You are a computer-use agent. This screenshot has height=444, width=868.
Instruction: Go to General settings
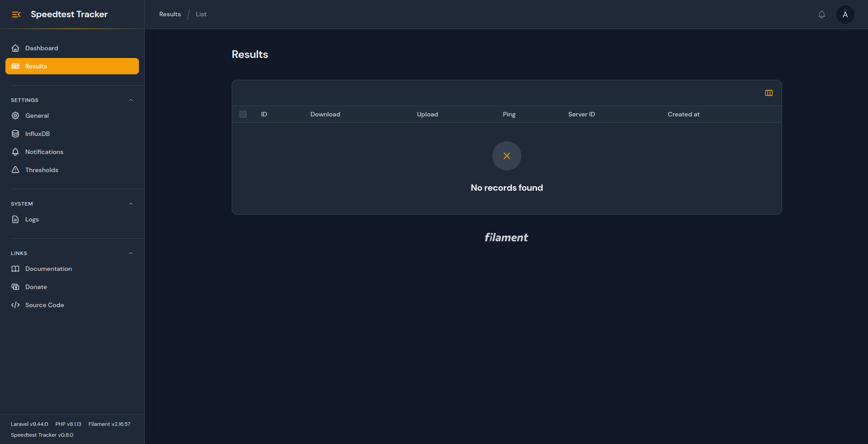click(x=72, y=116)
